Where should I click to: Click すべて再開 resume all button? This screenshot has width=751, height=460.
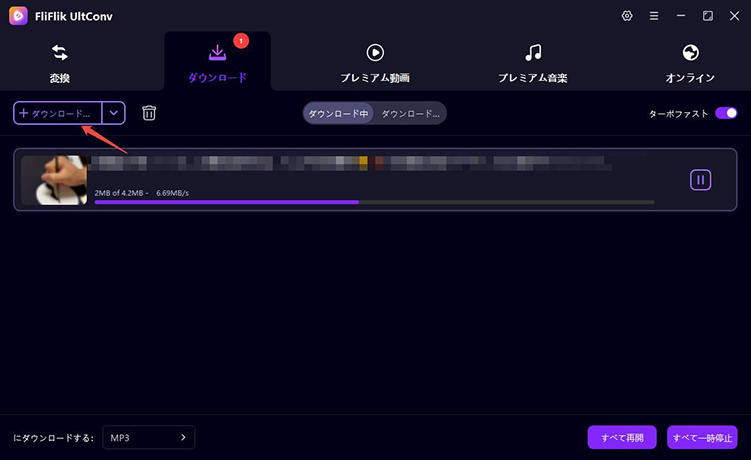tap(622, 437)
